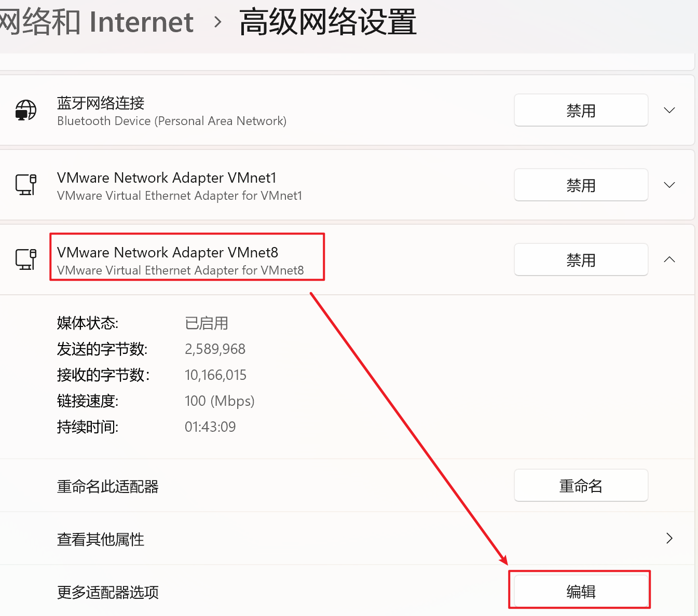
Task: Click the 持续时间 label
Action: point(88,427)
